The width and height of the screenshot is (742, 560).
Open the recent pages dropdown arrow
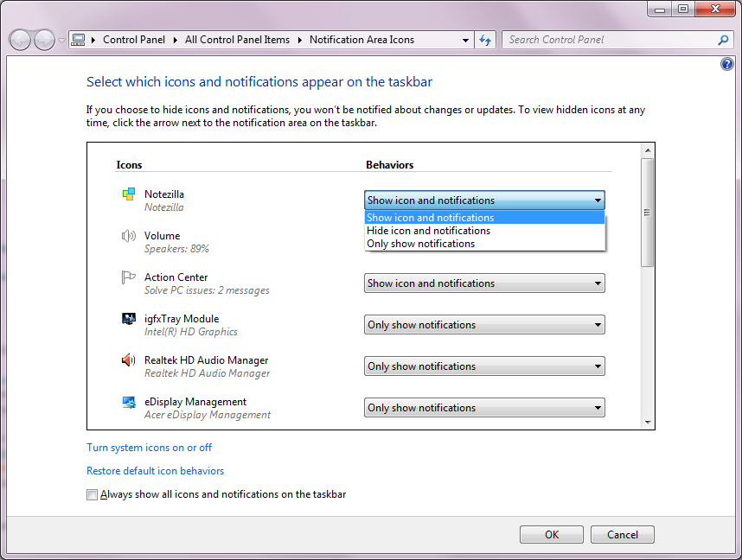click(x=61, y=41)
